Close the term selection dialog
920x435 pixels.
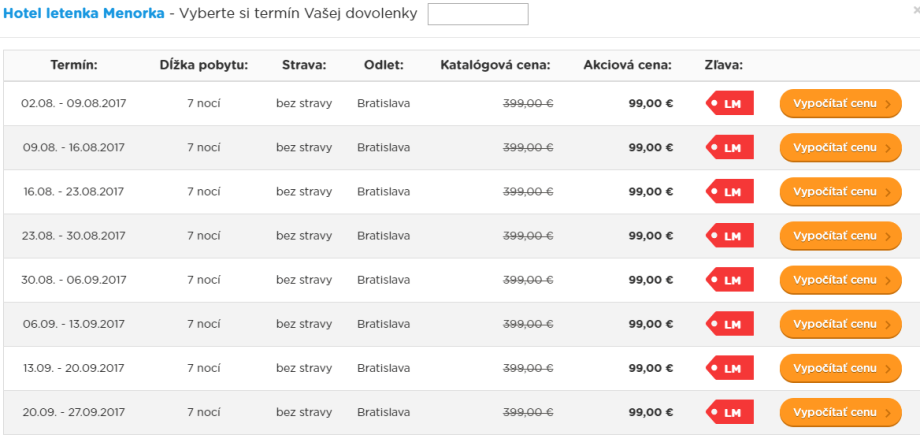(915, 8)
